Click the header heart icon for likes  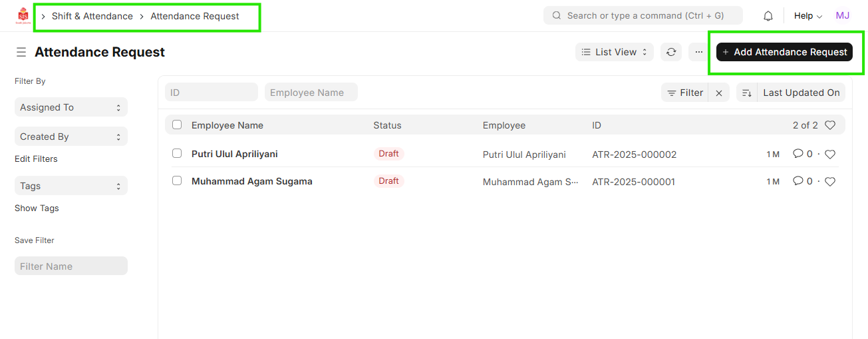click(829, 125)
